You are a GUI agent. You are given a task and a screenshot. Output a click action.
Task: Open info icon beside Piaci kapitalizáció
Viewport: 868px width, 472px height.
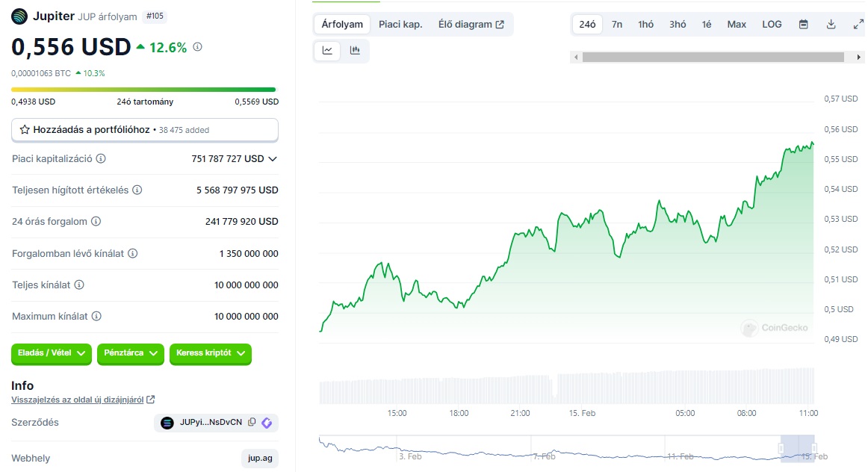pyautogui.click(x=101, y=159)
